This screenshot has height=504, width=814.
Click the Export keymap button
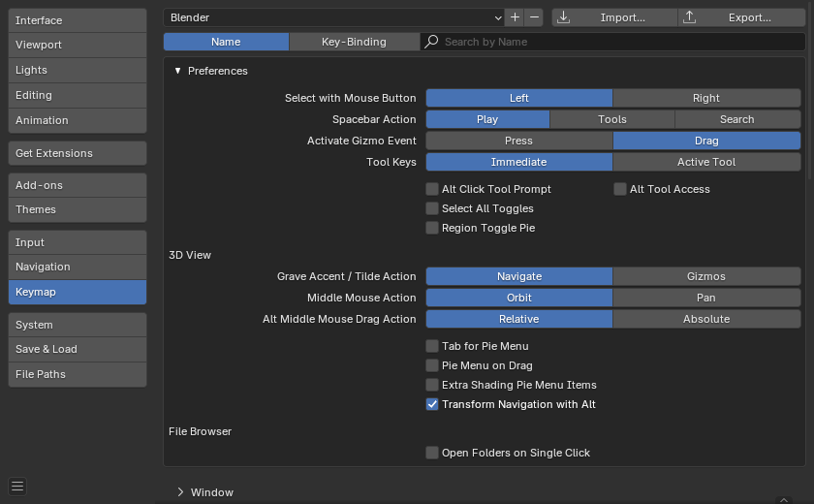point(742,17)
